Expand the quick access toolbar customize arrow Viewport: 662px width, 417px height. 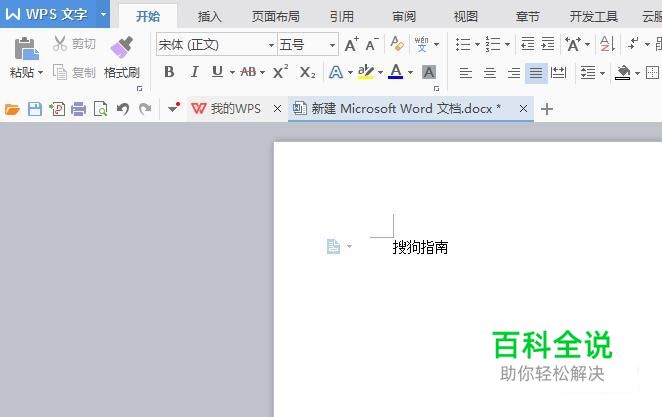click(174, 108)
